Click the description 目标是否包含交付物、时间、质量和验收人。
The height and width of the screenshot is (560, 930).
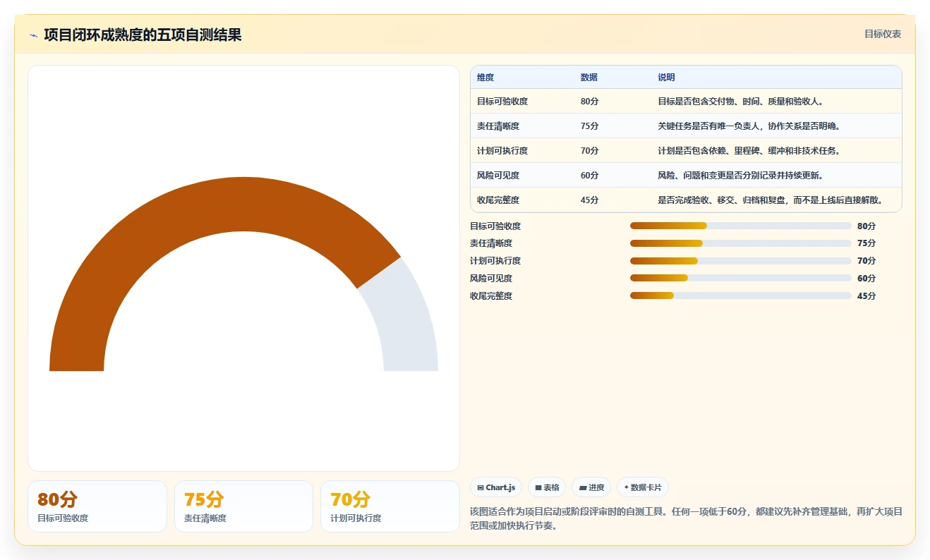pyautogui.click(x=742, y=102)
